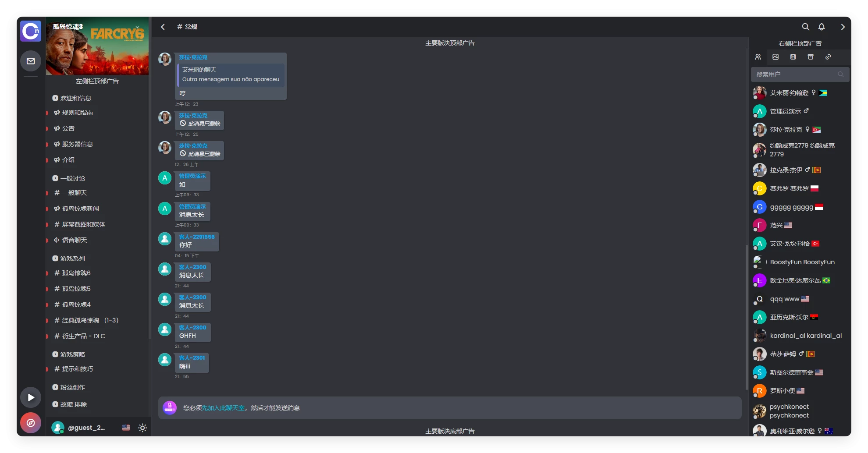Open the media images tab in right panel
Viewport: 868px width, 453px height.
[x=776, y=57]
